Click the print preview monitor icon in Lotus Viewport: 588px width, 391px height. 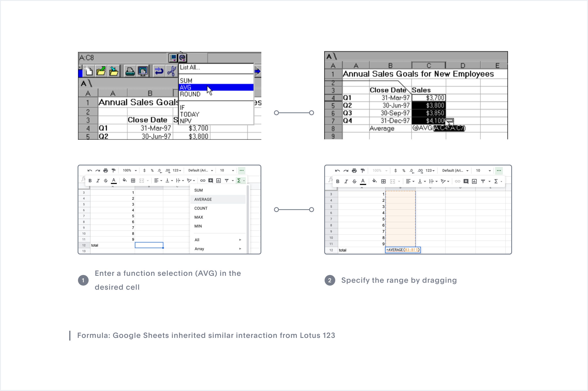143,71
